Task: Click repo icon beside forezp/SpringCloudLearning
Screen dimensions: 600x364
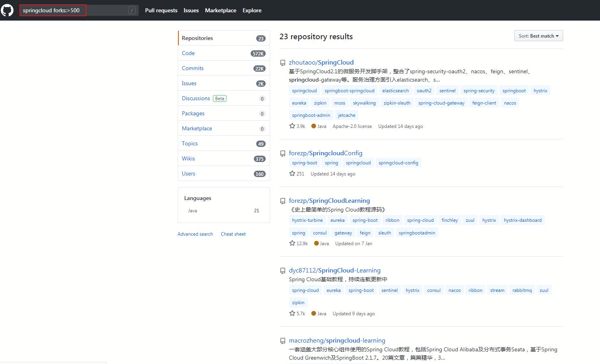Action: tap(283, 201)
